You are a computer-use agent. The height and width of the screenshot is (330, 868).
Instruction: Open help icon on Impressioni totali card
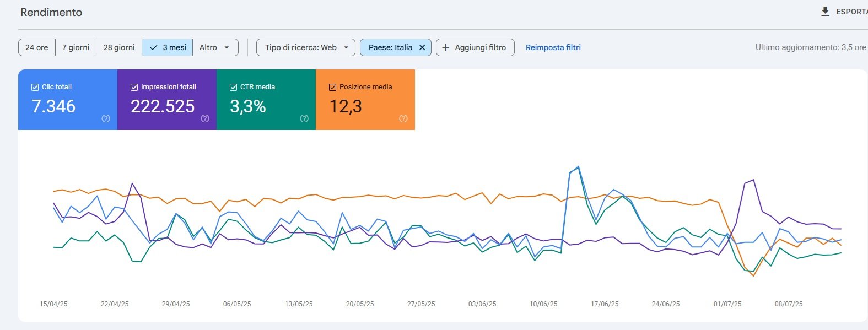click(x=205, y=118)
